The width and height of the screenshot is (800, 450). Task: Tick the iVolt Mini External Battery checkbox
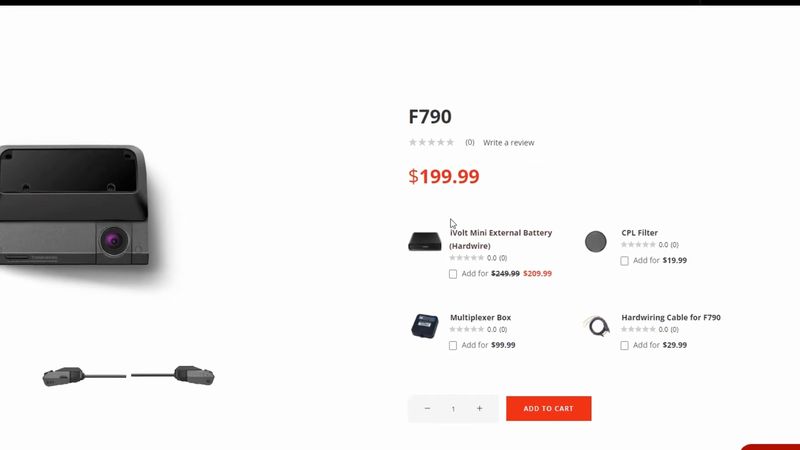pos(453,274)
